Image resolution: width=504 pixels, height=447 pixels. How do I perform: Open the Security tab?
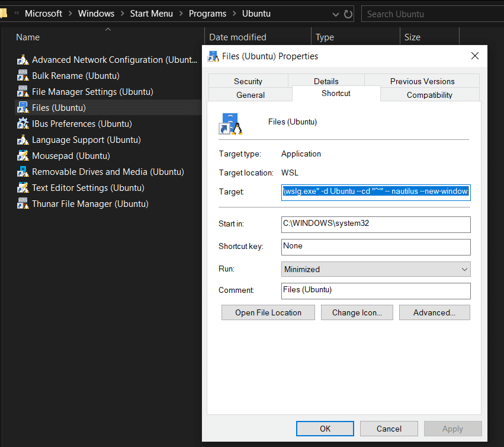[x=248, y=81]
